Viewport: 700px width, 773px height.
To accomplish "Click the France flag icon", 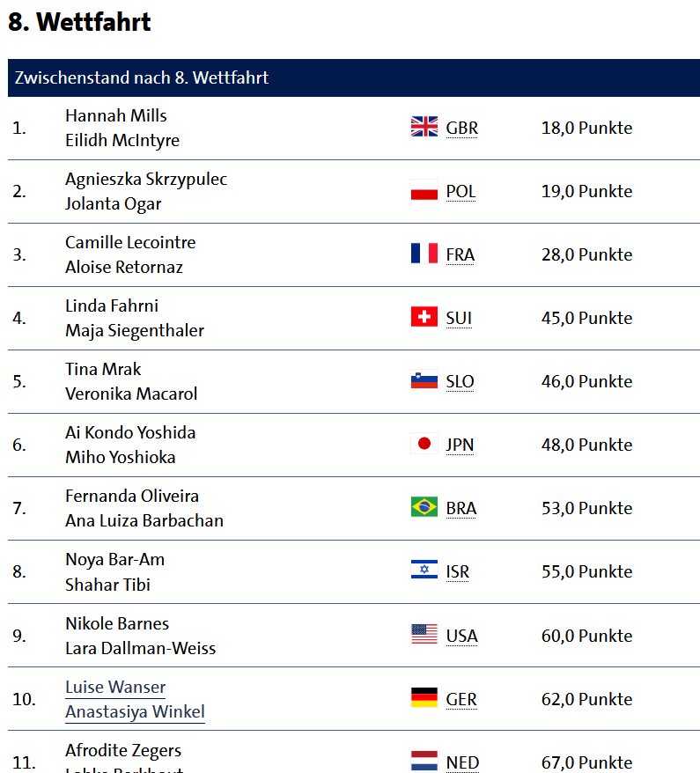I will click(x=424, y=254).
